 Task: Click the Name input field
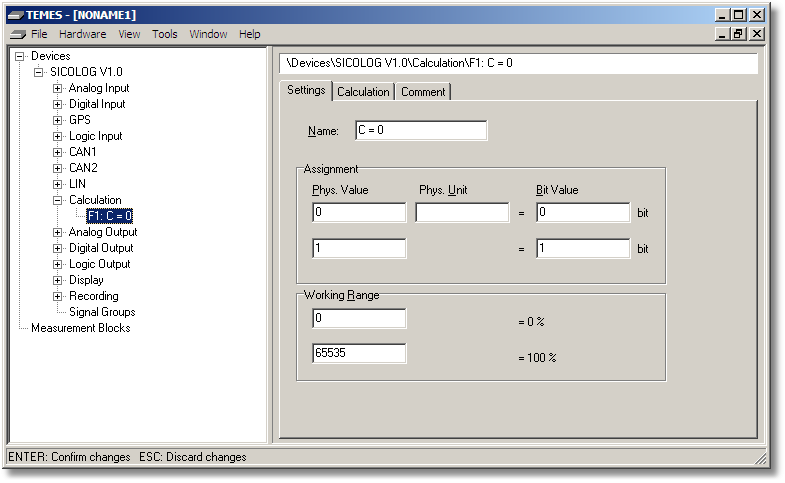421,130
